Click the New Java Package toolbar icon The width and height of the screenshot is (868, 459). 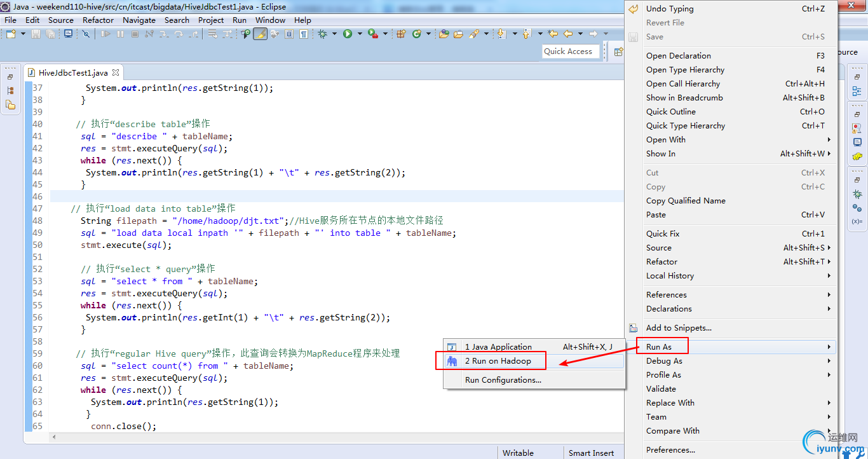(x=401, y=34)
